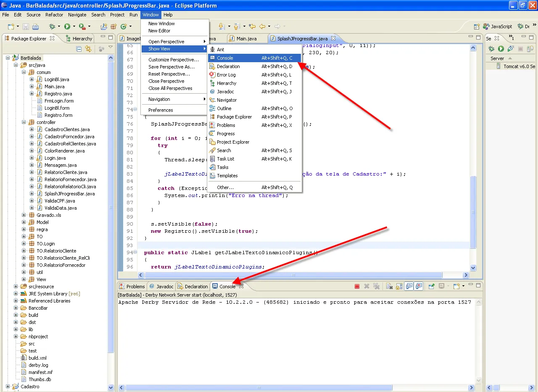Click the Clear Console icon

click(389, 287)
